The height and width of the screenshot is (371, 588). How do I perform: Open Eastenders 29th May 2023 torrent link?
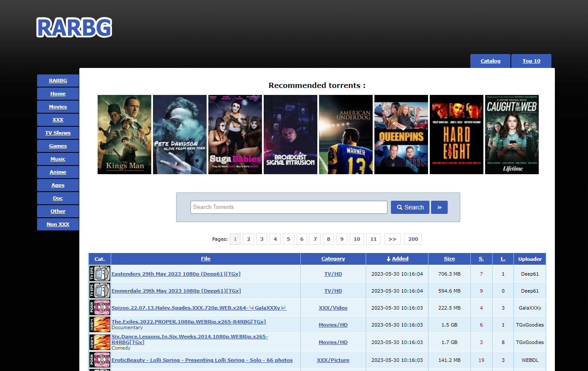tap(176, 274)
